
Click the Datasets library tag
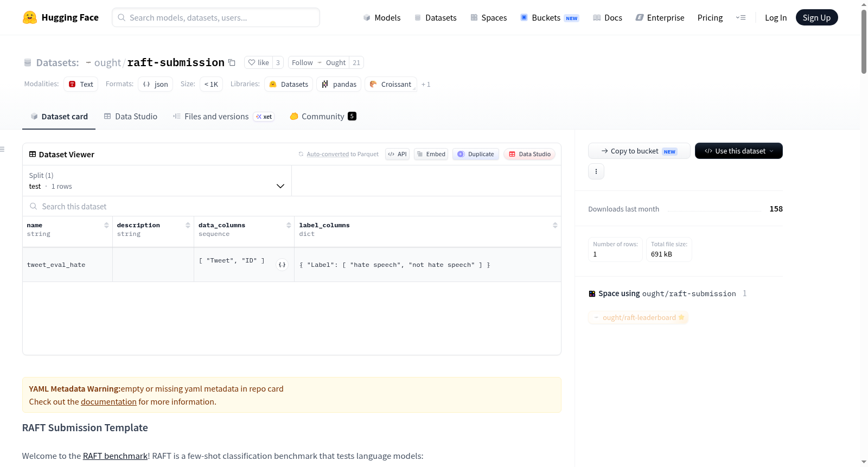coord(289,84)
